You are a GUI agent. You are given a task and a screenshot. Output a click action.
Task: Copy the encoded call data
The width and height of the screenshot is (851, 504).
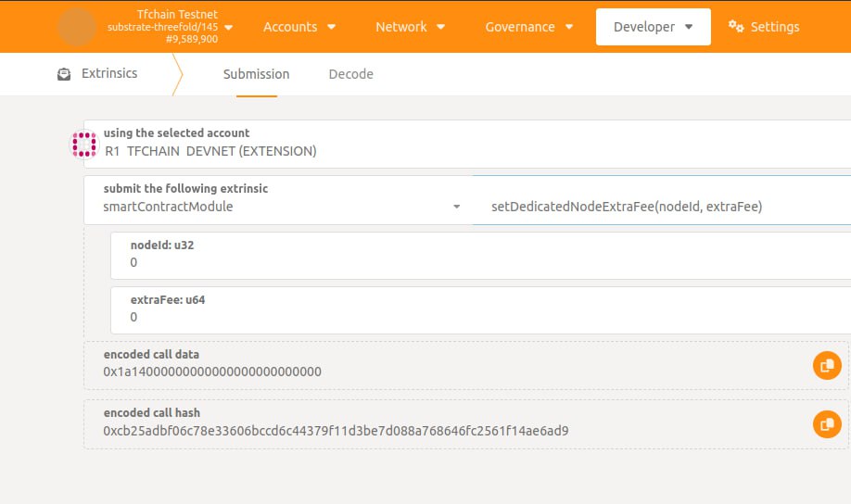827,366
